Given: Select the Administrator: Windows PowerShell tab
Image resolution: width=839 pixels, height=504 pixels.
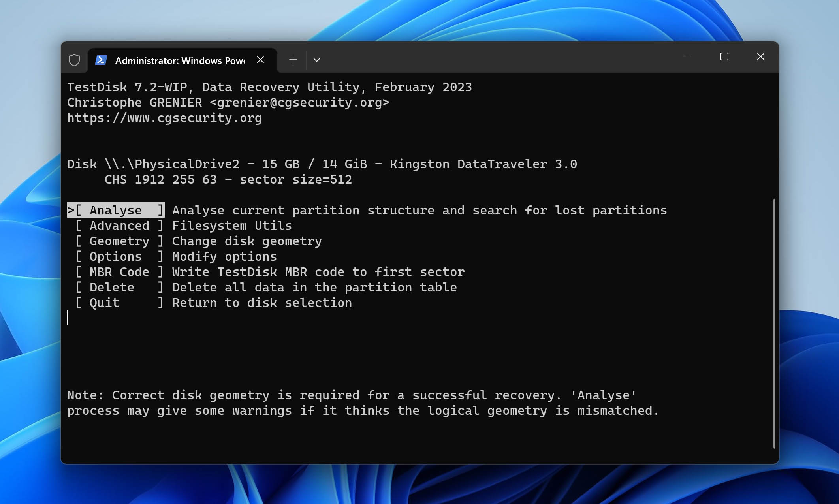Looking at the screenshot, I should point(182,60).
